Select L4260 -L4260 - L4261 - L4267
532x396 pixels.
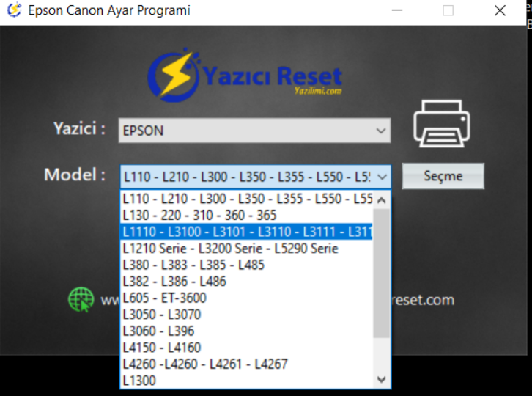pos(247,364)
